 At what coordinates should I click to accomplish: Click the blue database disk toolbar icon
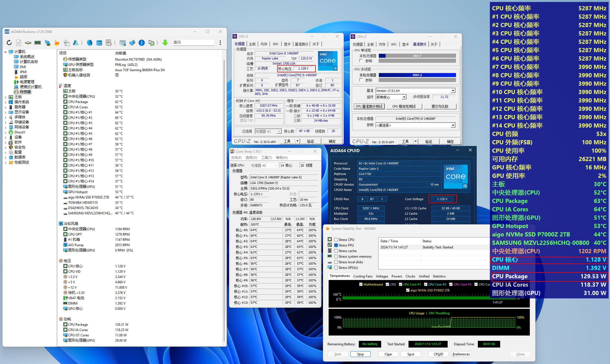99,43
